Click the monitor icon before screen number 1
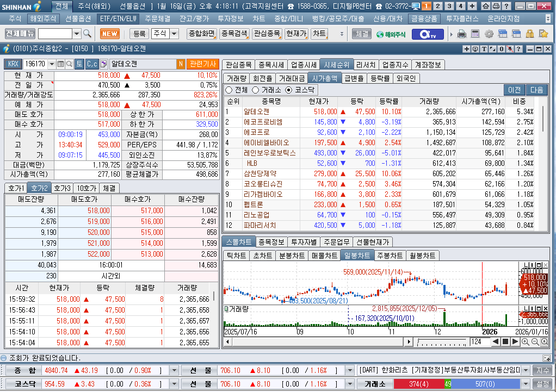This screenshot has height=392, width=556. 416,6
